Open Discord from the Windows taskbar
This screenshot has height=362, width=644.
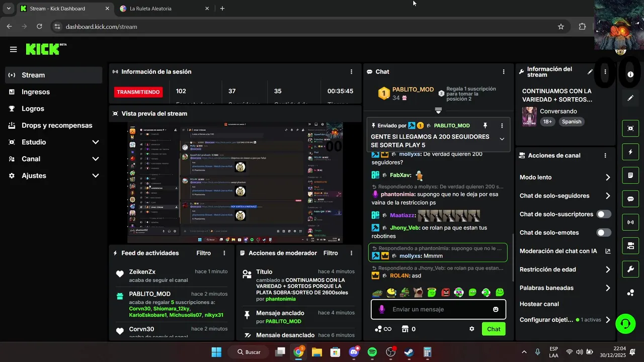[354, 352]
